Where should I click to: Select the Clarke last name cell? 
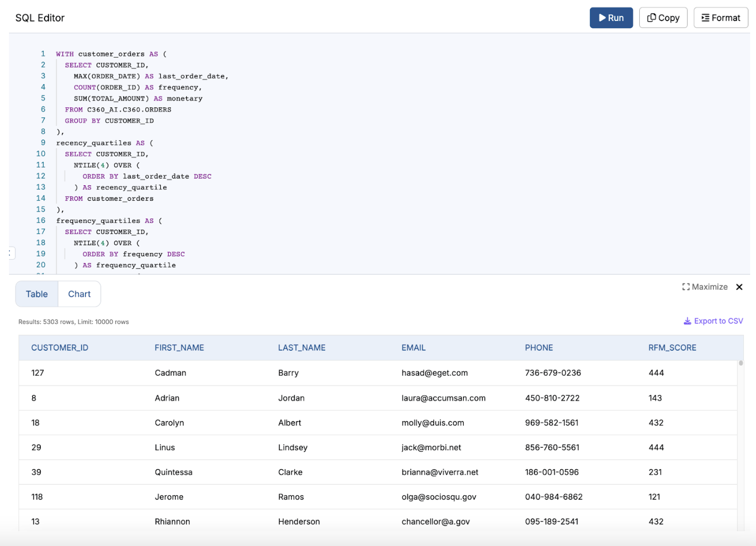(x=290, y=472)
